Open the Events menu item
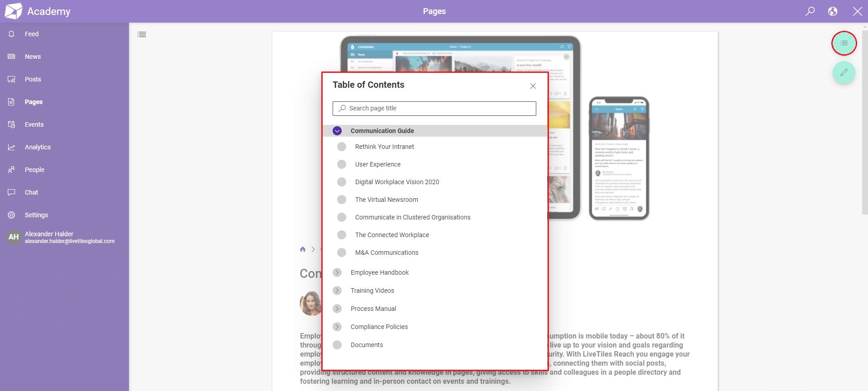868x391 pixels. pyautogui.click(x=34, y=124)
